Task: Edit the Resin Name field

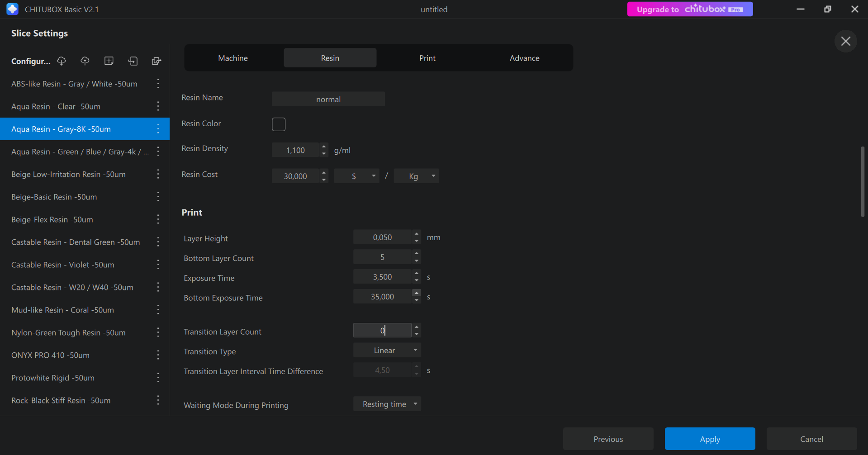Action: (x=328, y=99)
